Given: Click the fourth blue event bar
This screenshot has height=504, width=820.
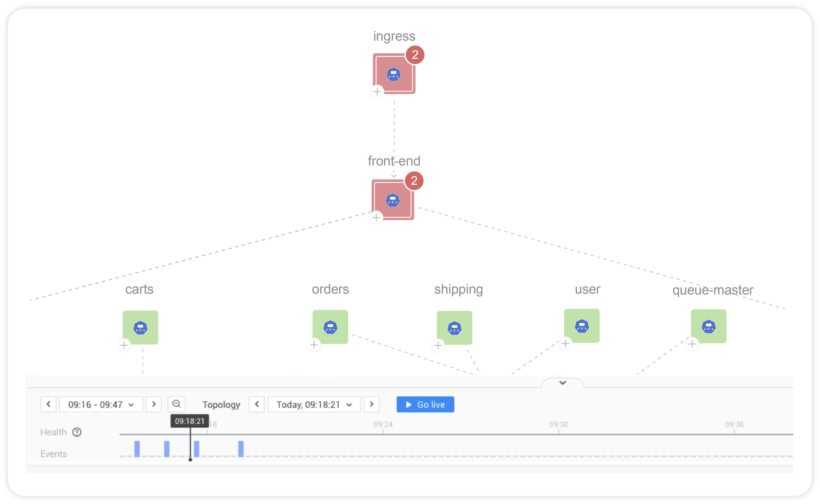Looking at the screenshot, I should click(x=241, y=449).
